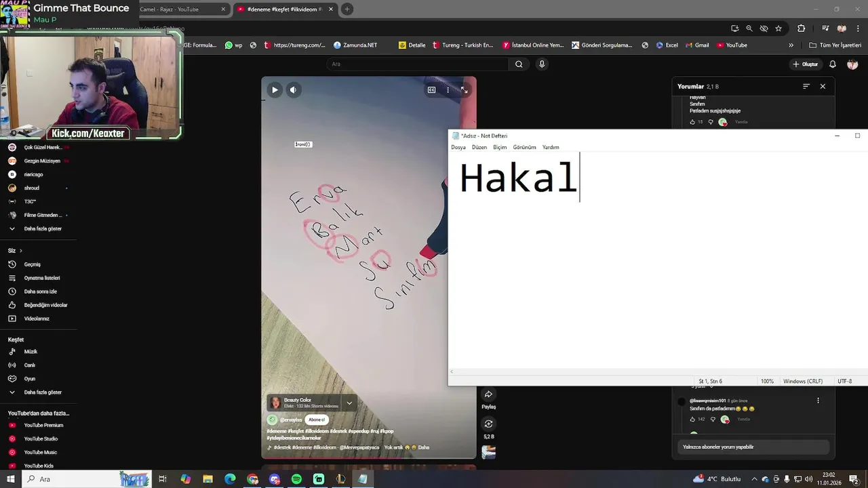Open a new browser tab with plus
Screen dimensions: 868x488
(x=347, y=9)
